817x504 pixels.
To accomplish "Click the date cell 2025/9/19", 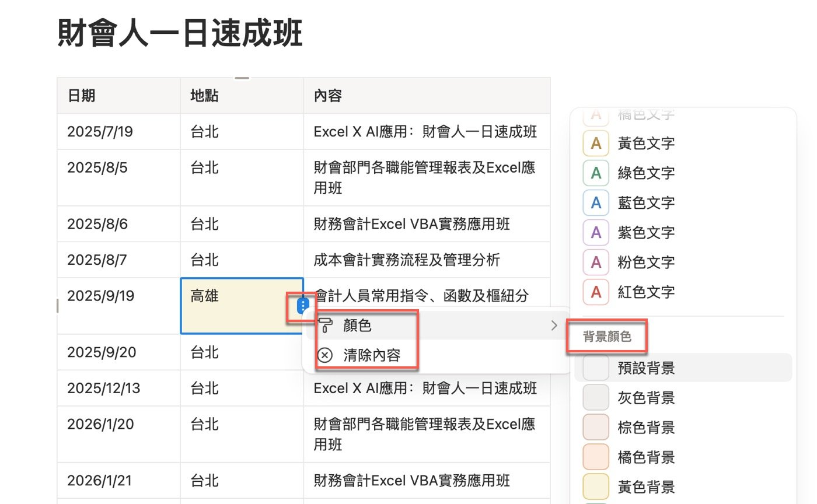I will click(118, 306).
